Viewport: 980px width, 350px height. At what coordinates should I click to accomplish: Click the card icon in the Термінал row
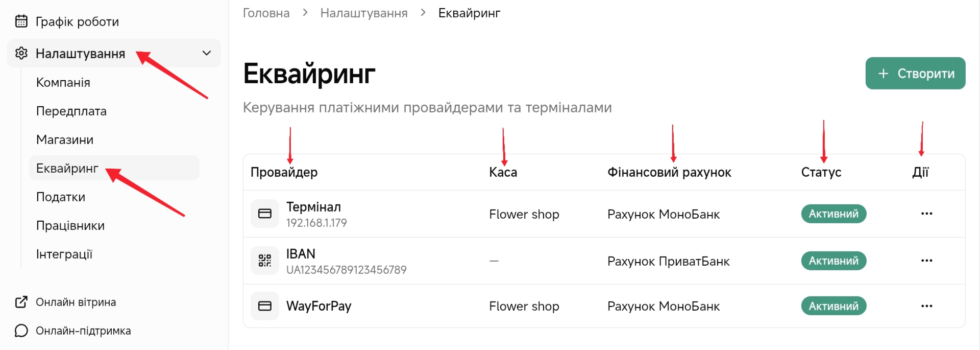click(264, 214)
